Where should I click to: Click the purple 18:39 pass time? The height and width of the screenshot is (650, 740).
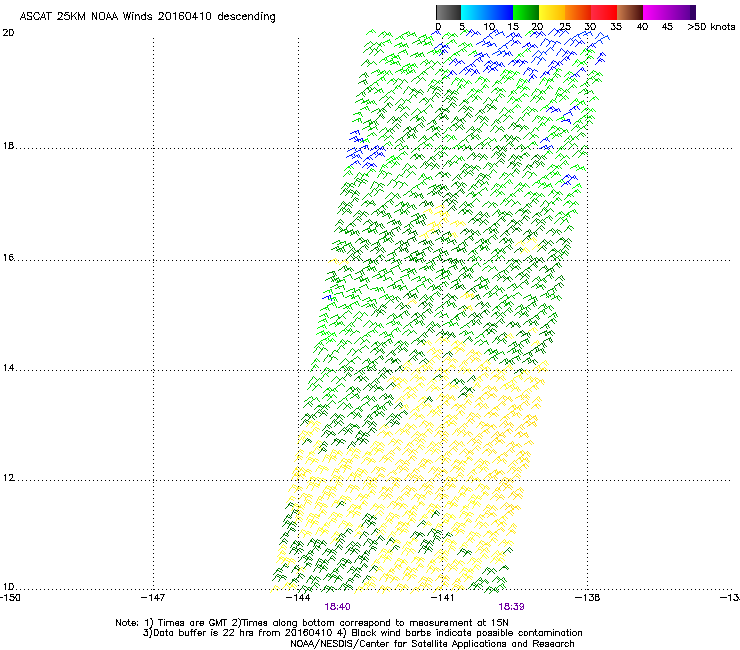point(512,607)
